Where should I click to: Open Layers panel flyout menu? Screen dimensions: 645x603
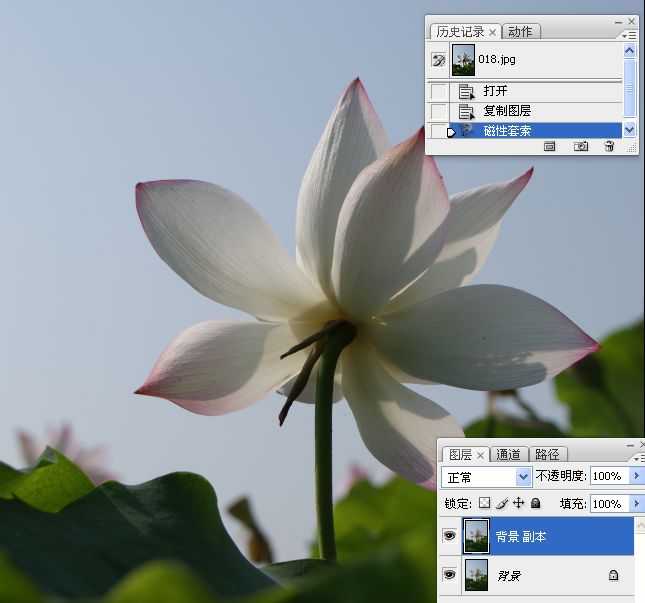(x=639, y=458)
